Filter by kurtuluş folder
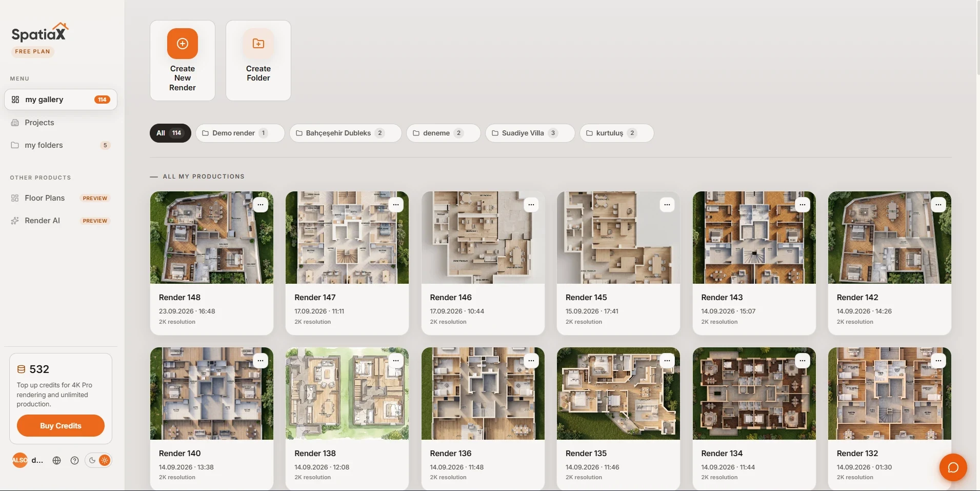Viewport: 980px width, 491px height. (x=617, y=133)
